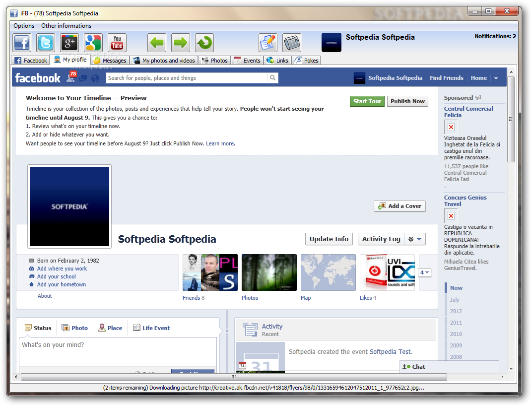Image resolution: width=532 pixels, height=406 pixels.
Task: Open the Map thumbnail
Action: click(x=328, y=272)
